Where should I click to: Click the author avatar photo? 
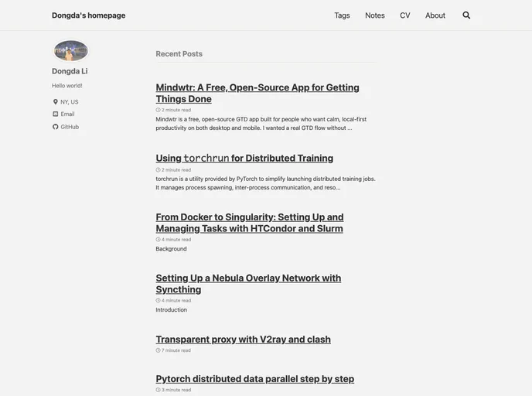pyautogui.click(x=70, y=50)
